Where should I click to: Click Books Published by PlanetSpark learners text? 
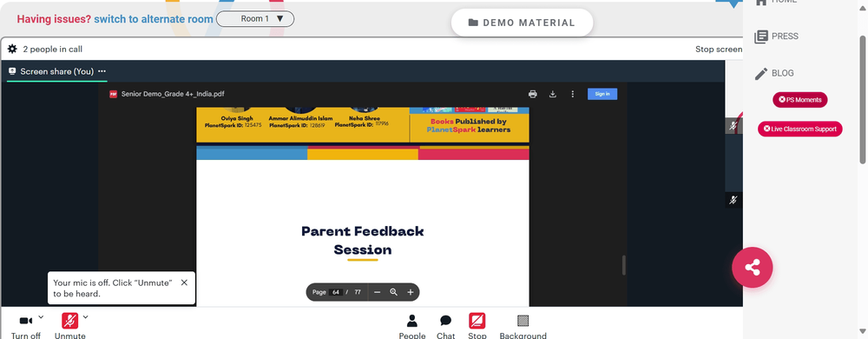click(469, 125)
